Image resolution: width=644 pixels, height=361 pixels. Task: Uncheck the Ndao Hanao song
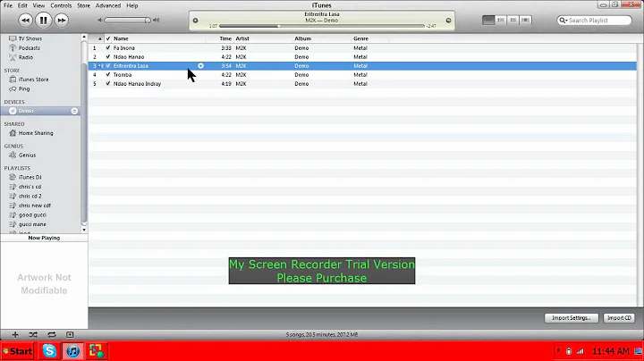(x=108, y=56)
